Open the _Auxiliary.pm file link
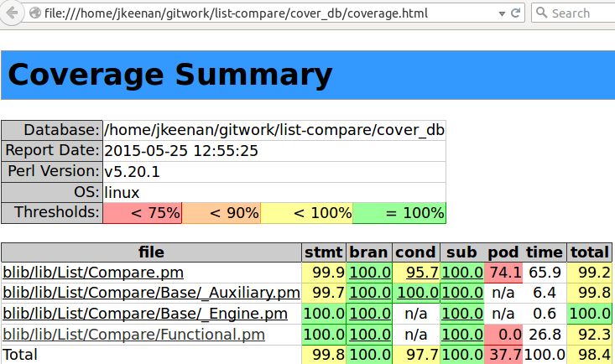 [x=151, y=292]
